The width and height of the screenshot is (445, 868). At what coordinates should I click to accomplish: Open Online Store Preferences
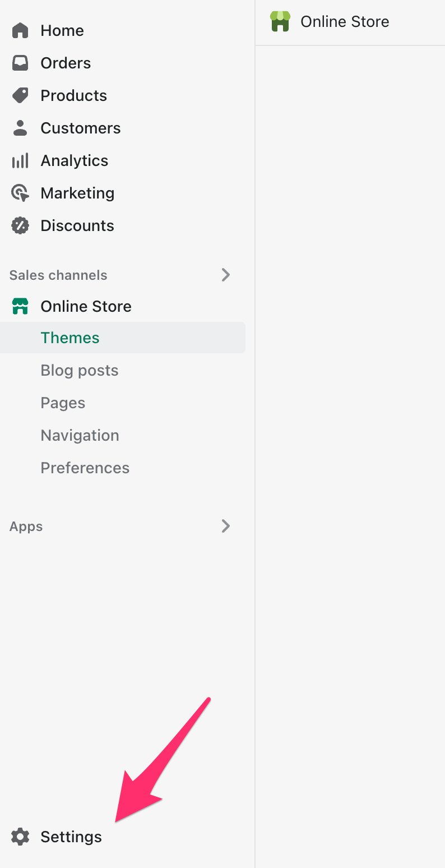pos(85,468)
